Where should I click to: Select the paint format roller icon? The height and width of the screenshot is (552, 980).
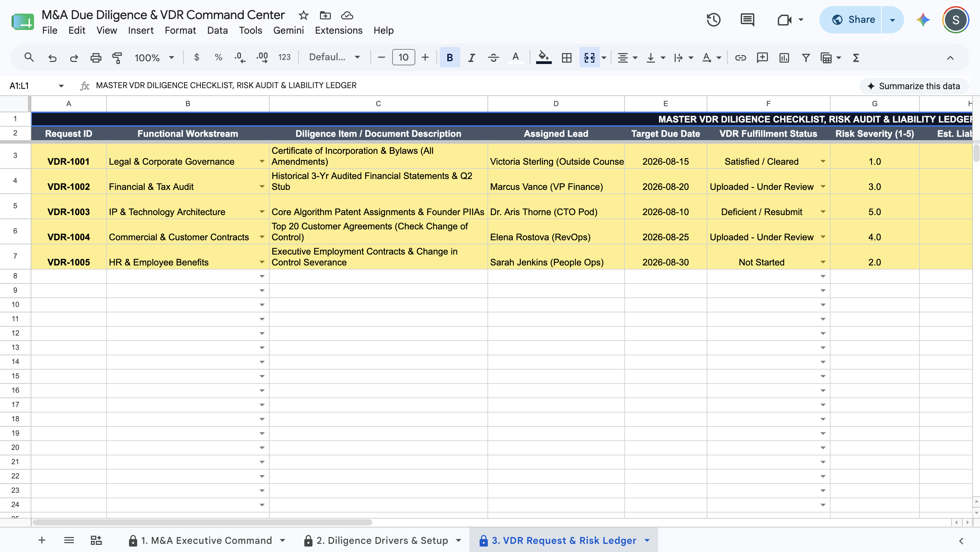tap(117, 58)
